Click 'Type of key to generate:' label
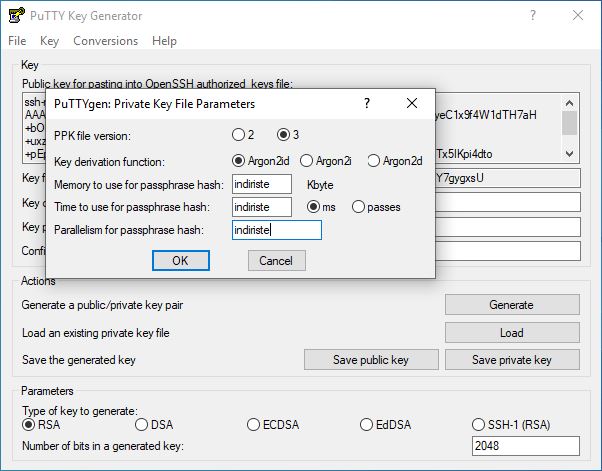The height and width of the screenshot is (471, 602). tap(79, 411)
